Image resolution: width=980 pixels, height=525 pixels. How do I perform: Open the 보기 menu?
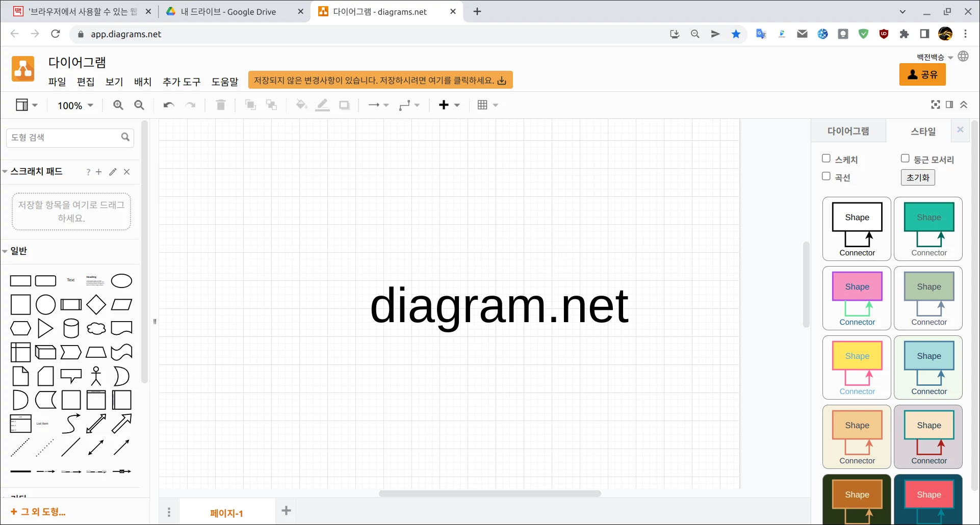tap(114, 82)
